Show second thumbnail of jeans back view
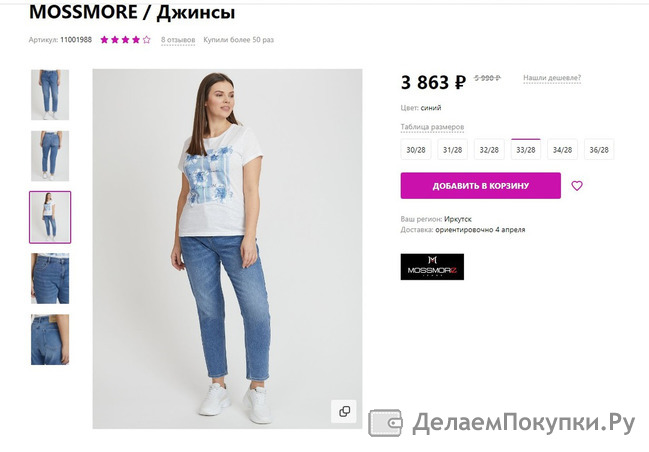 pos(50,156)
